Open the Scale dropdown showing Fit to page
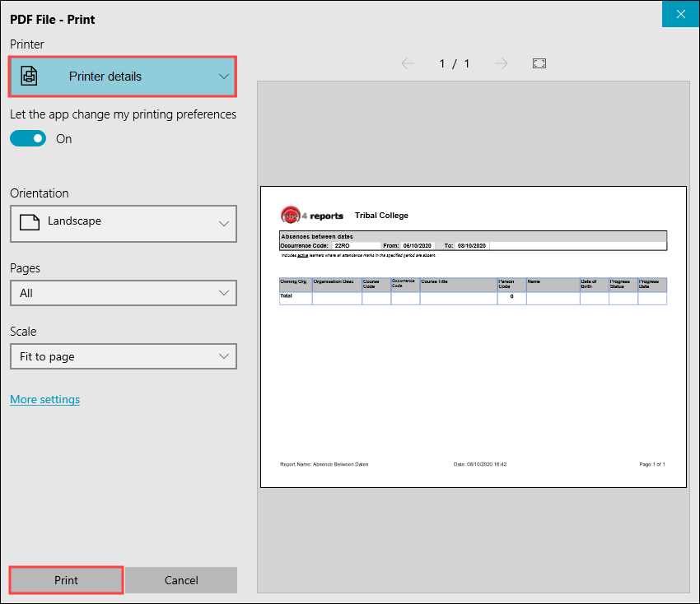This screenshot has width=700, height=604. [123, 356]
